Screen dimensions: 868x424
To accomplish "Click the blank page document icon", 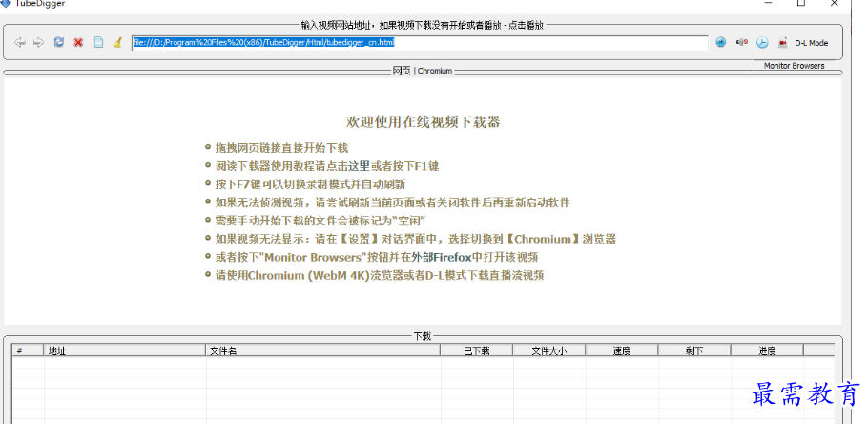I will pyautogui.click(x=98, y=42).
